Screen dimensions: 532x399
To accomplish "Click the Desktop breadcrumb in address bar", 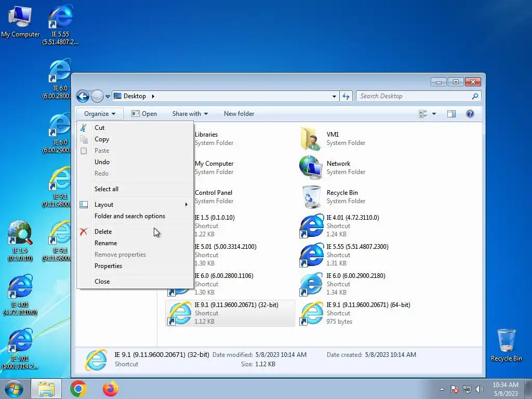I will (x=135, y=96).
